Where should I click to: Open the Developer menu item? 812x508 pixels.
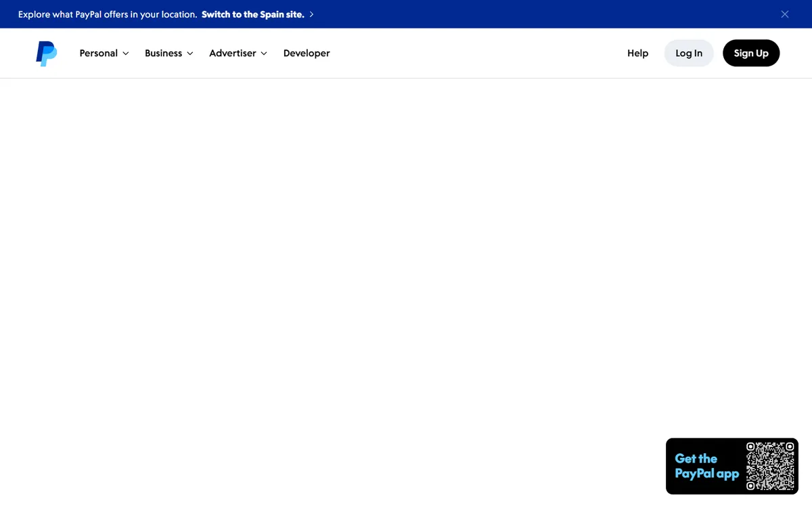(x=307, y=54)
